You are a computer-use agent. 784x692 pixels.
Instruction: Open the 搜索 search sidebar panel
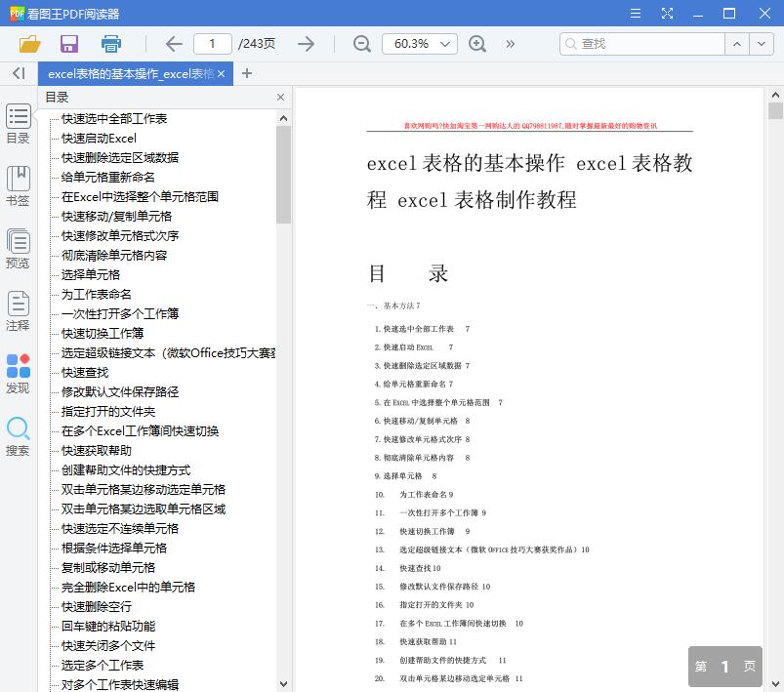point(18,436)
